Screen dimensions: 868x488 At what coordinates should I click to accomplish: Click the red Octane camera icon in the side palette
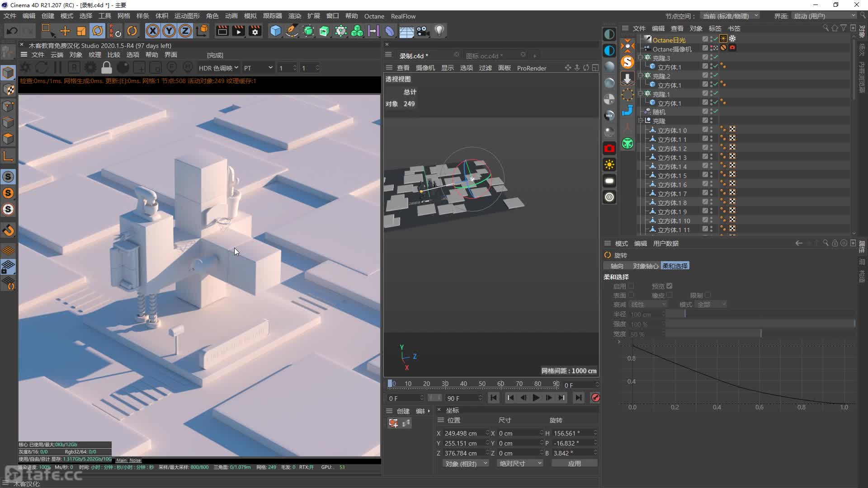[609, 148]
